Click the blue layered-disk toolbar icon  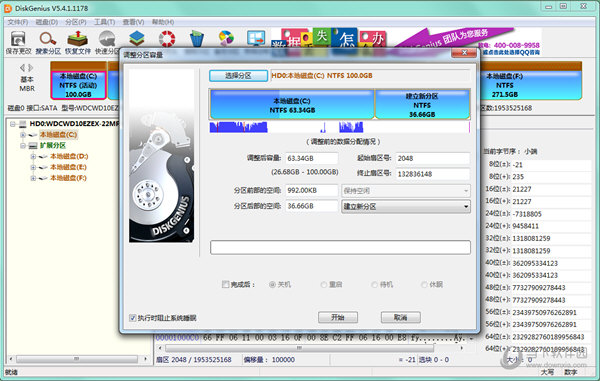tap(137, 39)
